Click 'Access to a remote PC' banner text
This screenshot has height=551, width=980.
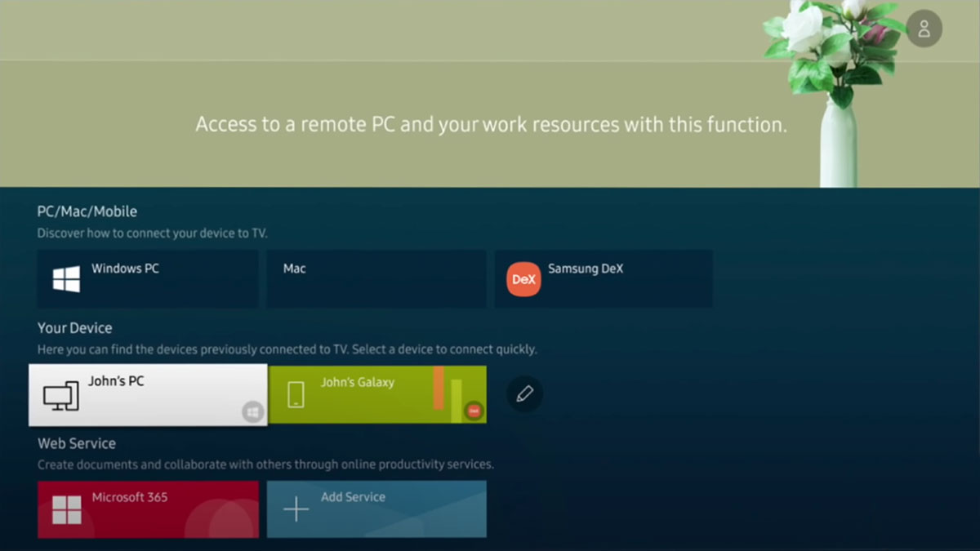pos(492,125)
